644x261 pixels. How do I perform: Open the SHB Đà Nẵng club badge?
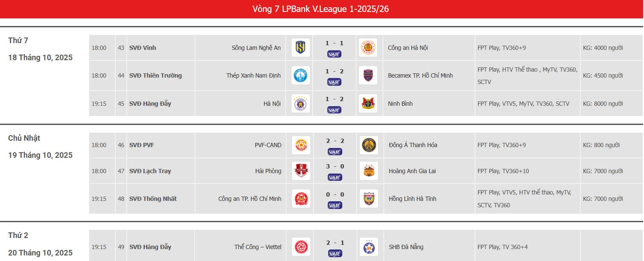tap(369, 246)
